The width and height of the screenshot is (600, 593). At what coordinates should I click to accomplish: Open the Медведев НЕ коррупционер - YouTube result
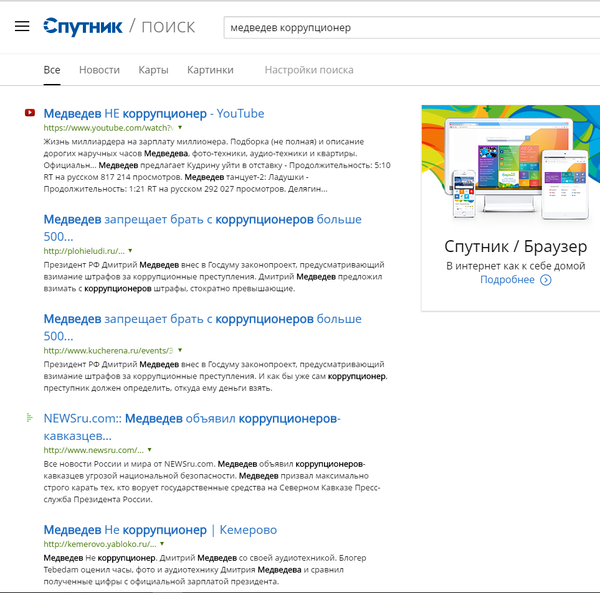154,113
